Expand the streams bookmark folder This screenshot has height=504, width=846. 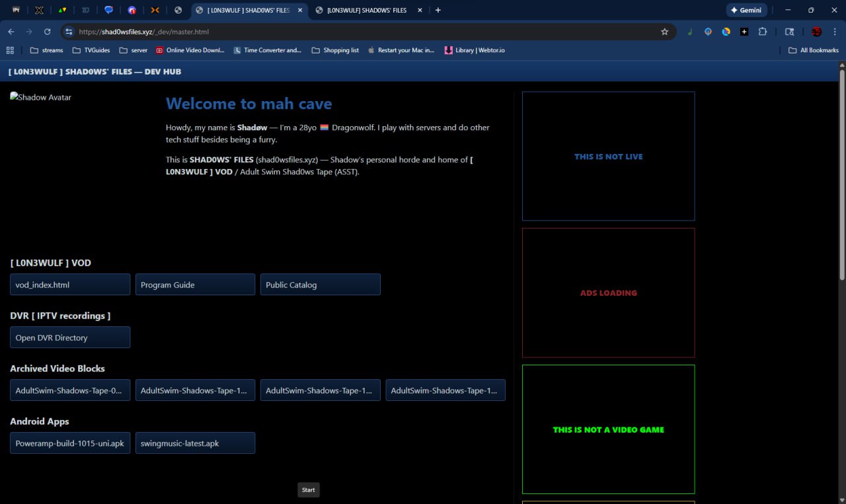click(x=46, y=50)
